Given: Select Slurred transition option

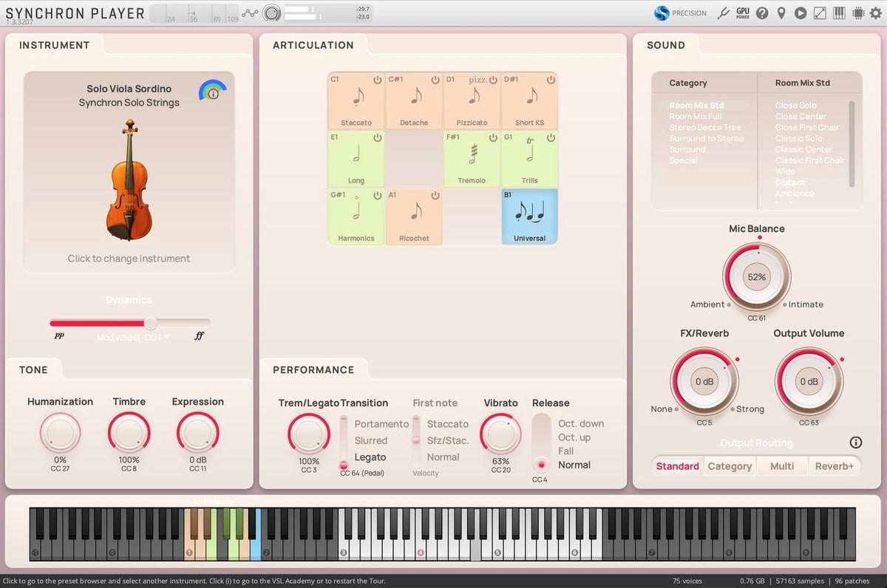Looking at the screenshot, I should coord(371,440).
